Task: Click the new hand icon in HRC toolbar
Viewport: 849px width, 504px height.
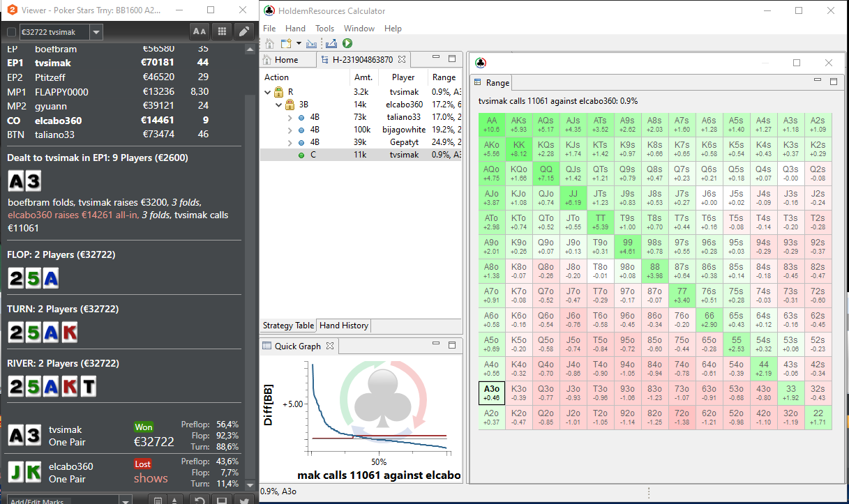Action: (285, 43)
